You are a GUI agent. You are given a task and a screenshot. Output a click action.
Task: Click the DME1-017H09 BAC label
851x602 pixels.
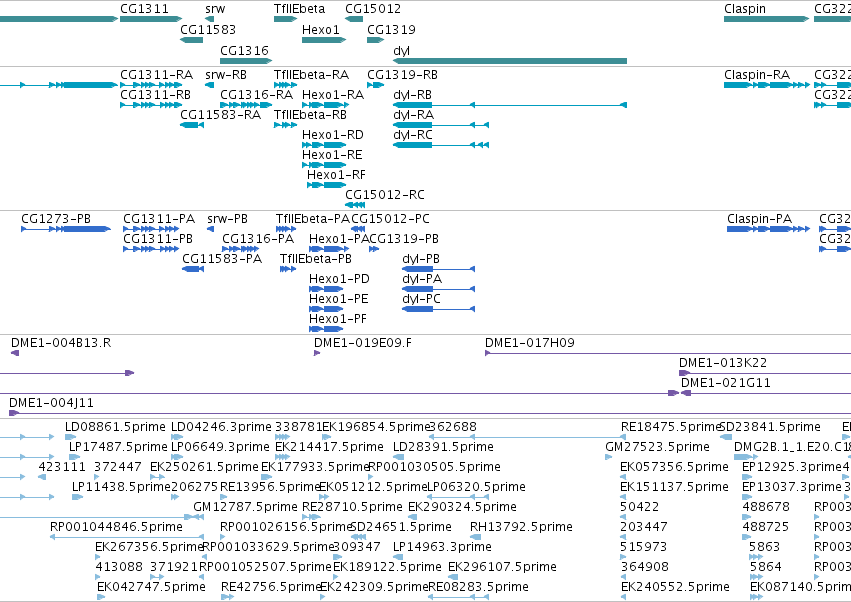click(530, 343)
